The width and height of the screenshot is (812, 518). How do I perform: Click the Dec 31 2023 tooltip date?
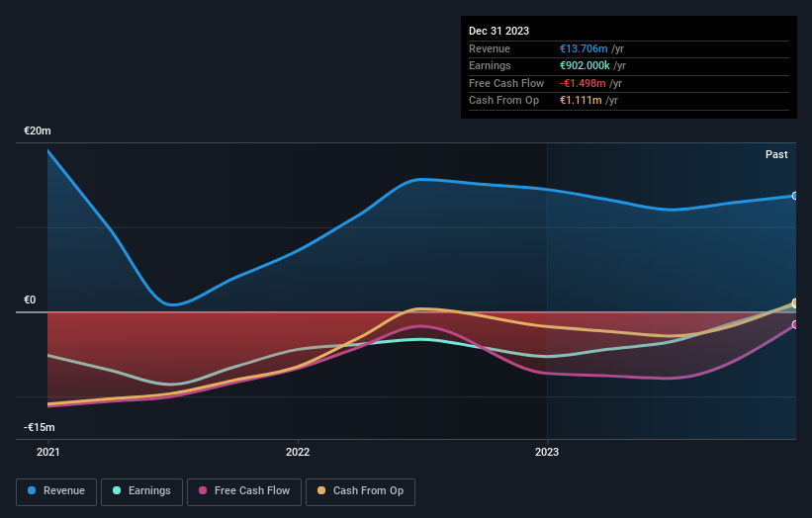pyautogui.click(x=498, y=31)
